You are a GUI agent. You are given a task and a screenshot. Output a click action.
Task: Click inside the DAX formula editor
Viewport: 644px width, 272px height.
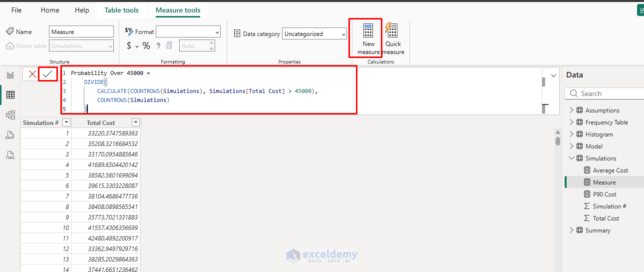[x=302, y=91]
